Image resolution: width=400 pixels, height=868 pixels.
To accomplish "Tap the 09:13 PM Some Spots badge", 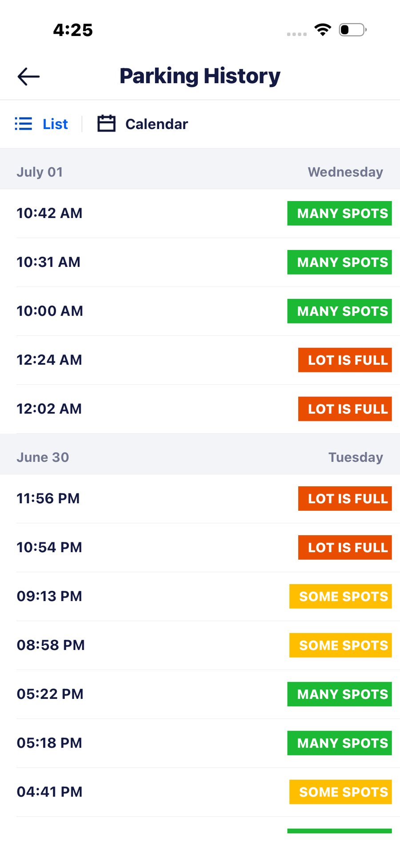I will (x=340, y=596).
